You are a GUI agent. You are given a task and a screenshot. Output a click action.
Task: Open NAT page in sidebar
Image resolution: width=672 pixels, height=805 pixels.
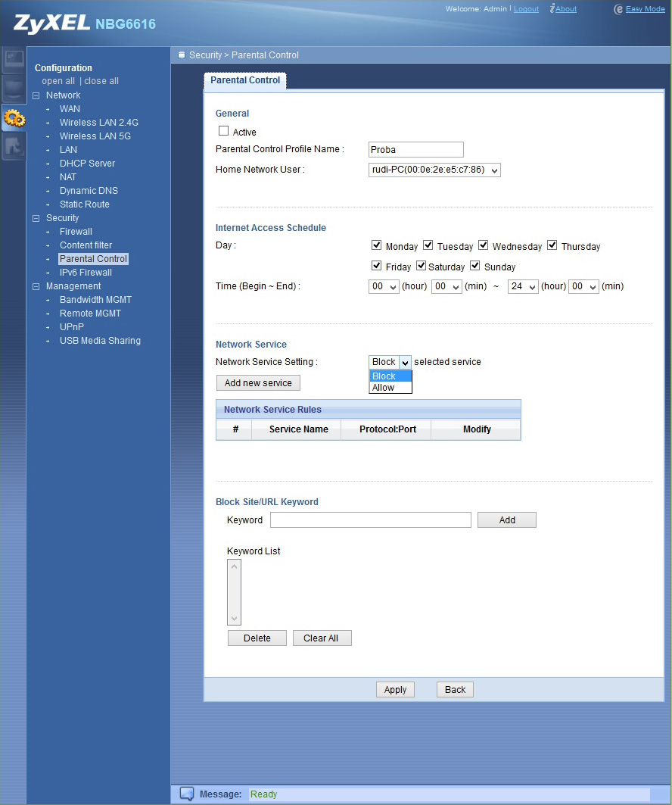pyautogui.click(x=67, y=176)
